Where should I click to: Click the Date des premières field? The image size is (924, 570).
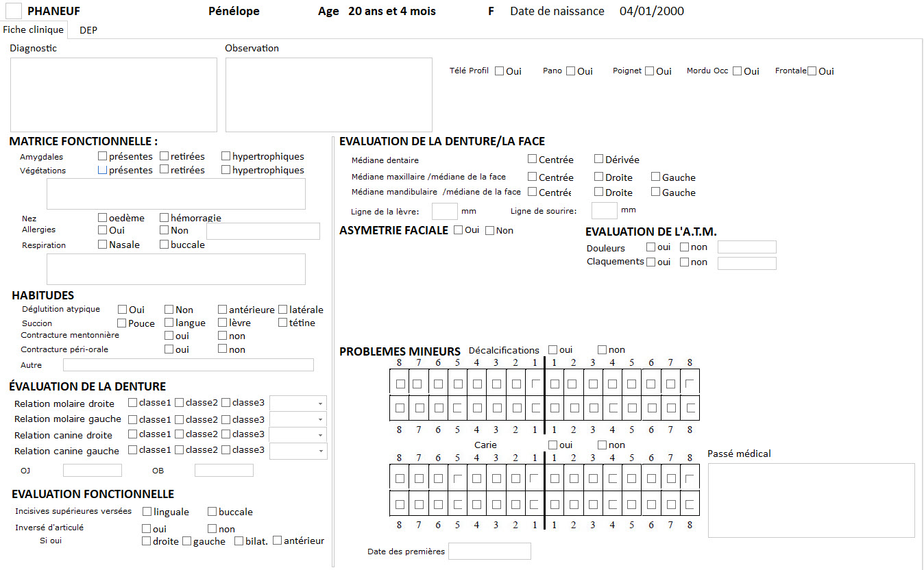pos(489,551)
